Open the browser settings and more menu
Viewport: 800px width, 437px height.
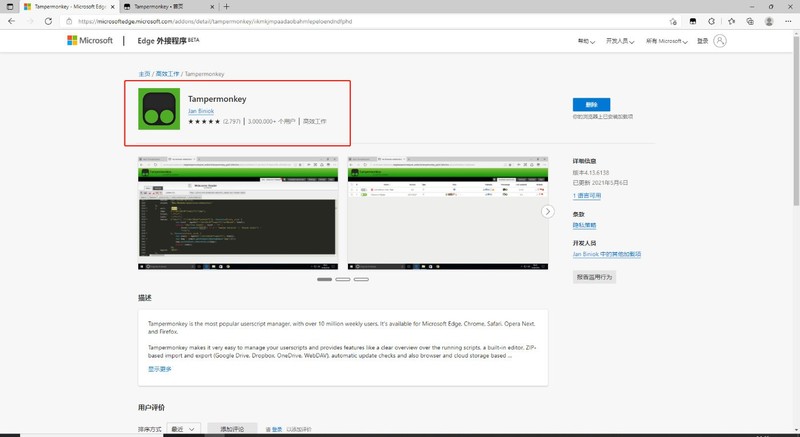[788, 21]
